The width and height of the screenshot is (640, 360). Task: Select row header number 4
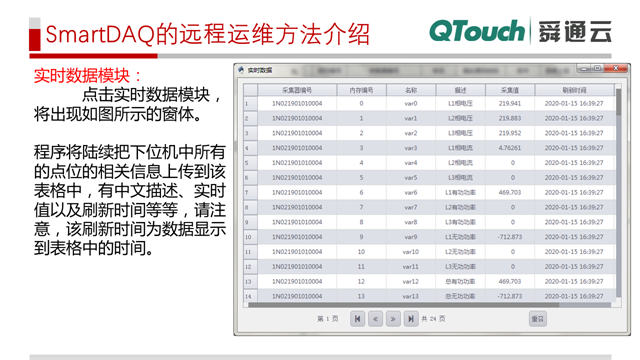click(x=250, y=148)
